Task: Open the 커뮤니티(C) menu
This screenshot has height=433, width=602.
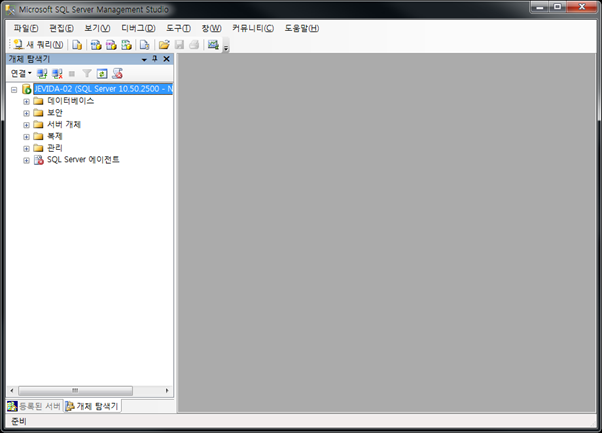Action: (x=253, y=28)
